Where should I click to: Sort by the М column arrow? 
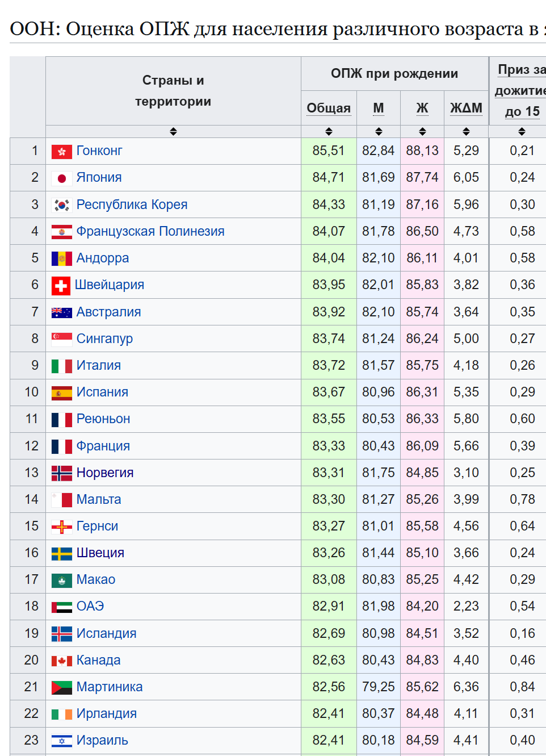coord(379,132)
